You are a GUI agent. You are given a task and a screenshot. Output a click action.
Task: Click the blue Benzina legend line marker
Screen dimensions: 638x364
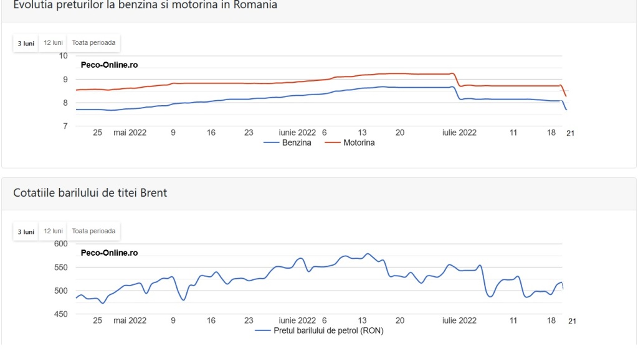pyautogui.click(x=271, y=142)
